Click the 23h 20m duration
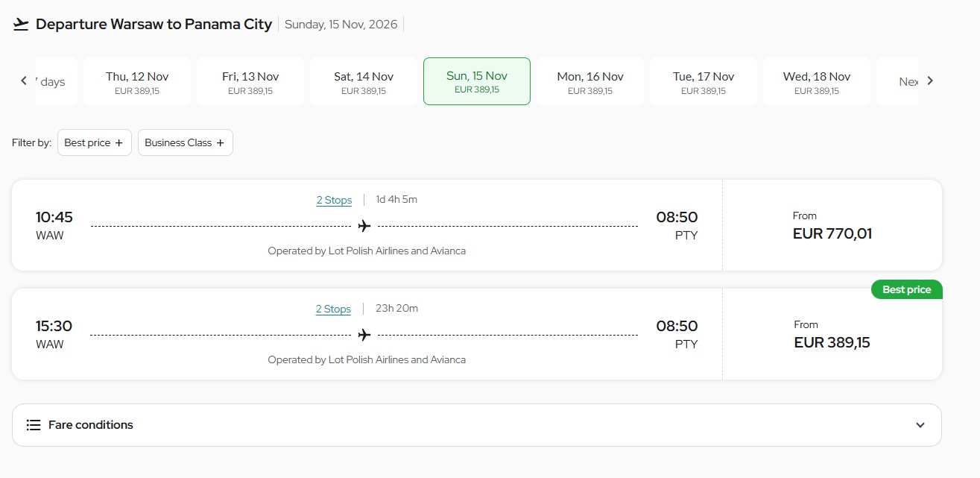Screen dimensions: 980x478 [396, 308]
